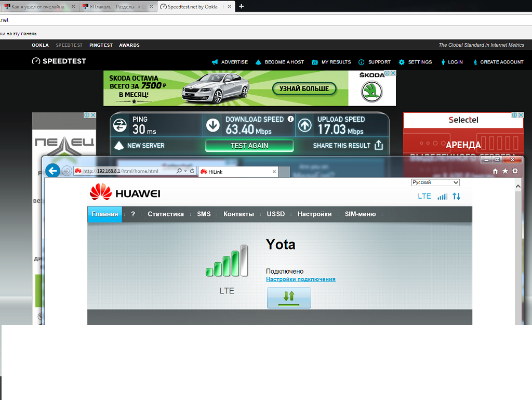Click the Become a Host triangle icon

pyautogui.click(x=258, y=62)
